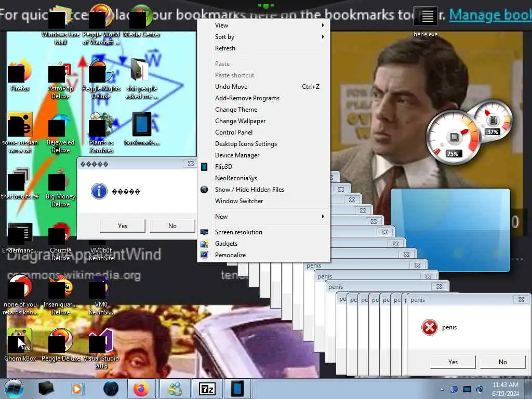Choose Change Theme menu entry
Viewport: 532px width, 399px height.
point(264,110)
